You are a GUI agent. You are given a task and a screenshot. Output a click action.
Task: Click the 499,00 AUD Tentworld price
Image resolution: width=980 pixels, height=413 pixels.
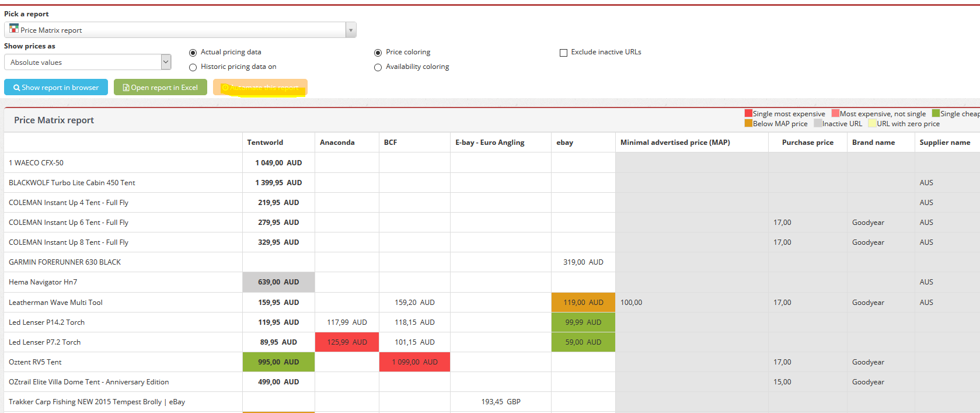[278, 382]
